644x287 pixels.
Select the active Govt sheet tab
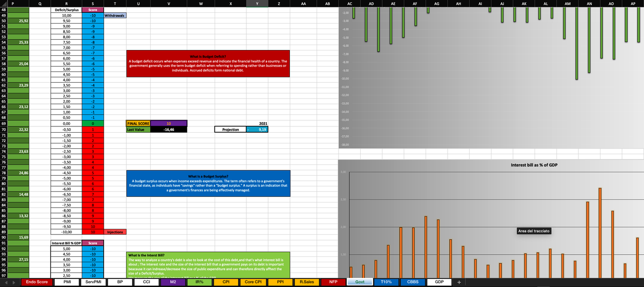click(360, 282)
